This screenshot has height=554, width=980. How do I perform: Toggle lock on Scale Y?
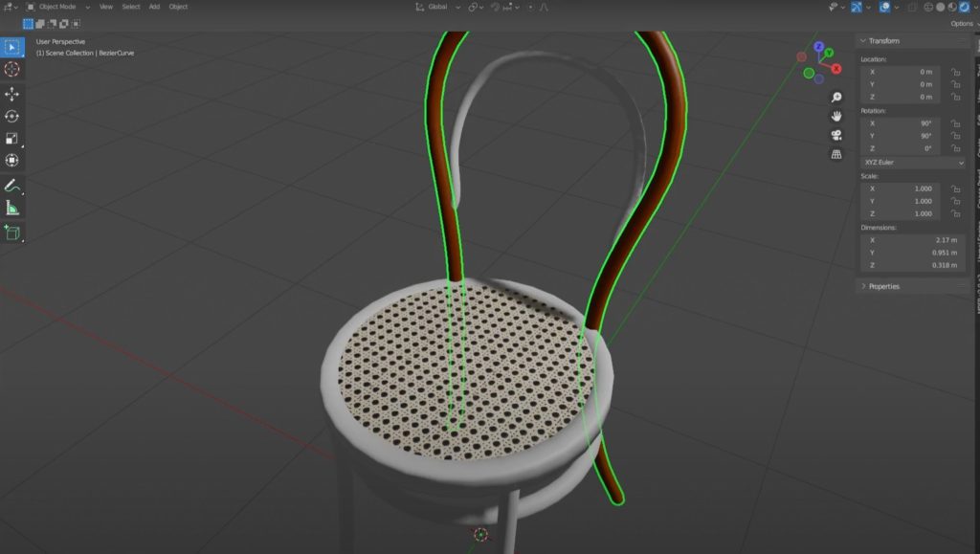pos(955,201)
